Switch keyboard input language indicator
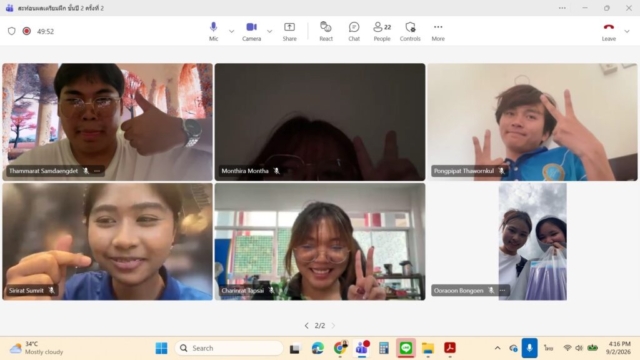Screen dimensions: 640x360 [x=548, y=348]
